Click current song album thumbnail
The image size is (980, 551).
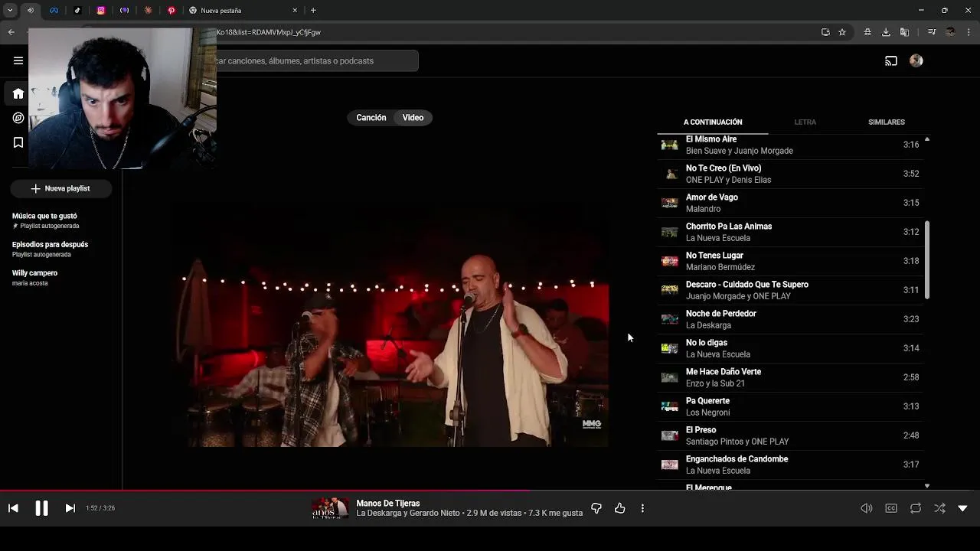pyautogui.click(x=330, y=508)
